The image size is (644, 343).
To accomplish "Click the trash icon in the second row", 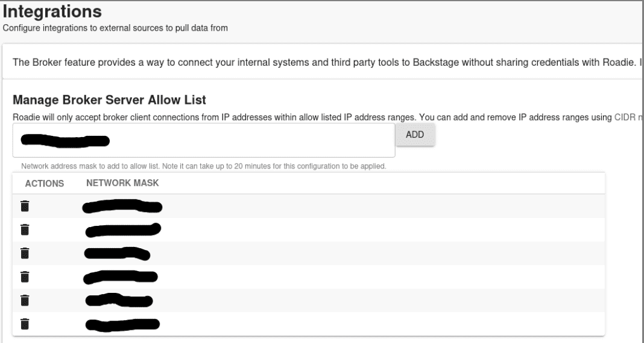I will 25,229.
